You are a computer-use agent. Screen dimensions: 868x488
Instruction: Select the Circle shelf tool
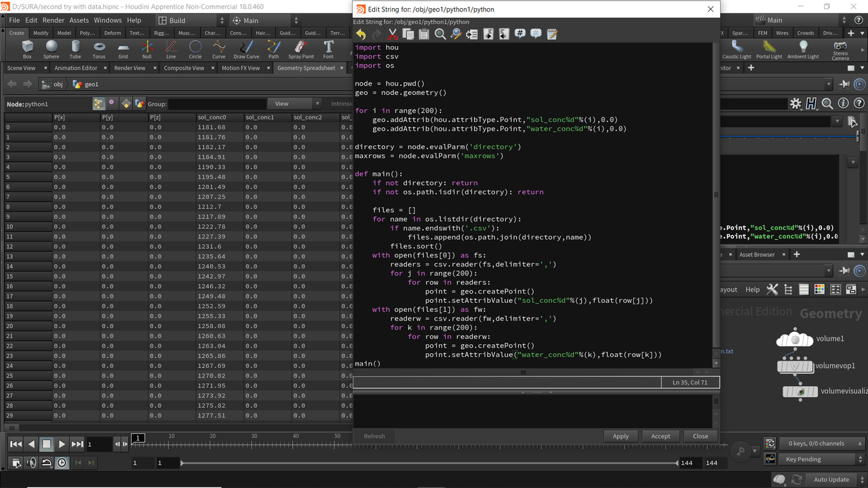(x=195, y=49)
